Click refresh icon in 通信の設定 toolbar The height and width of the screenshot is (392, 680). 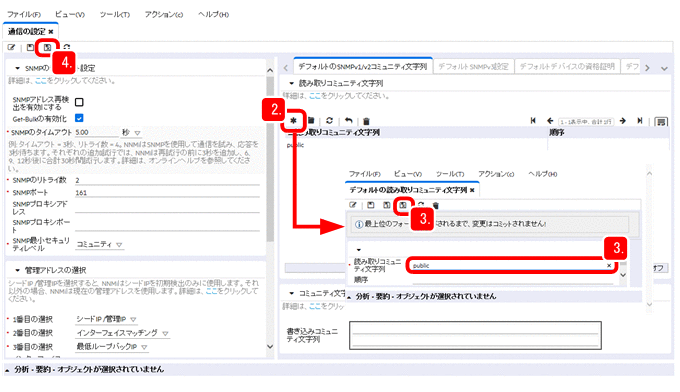(66, 47)
